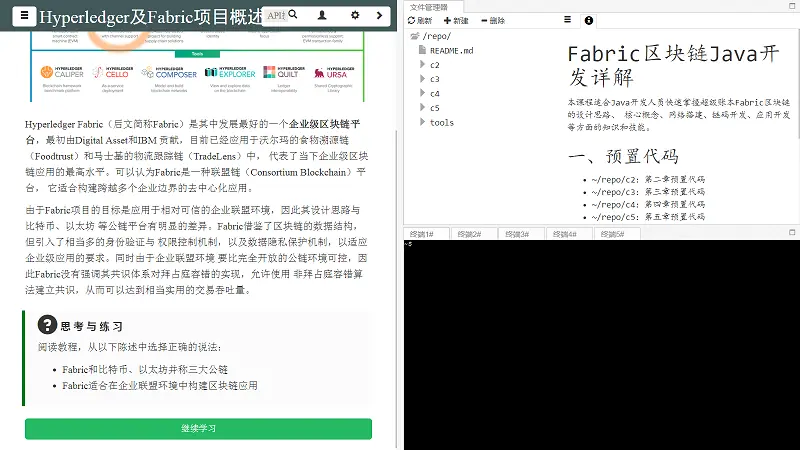Select the tools folder name
The width and height of the screenshot is (800, 450).
pyautogui.click(x=442, y=122)
